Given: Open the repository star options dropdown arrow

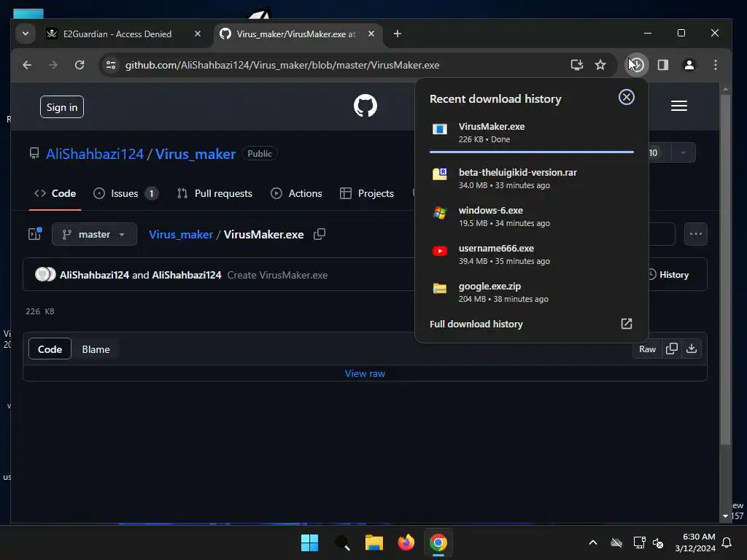Looking at the screenshot, I should [683, 153].
